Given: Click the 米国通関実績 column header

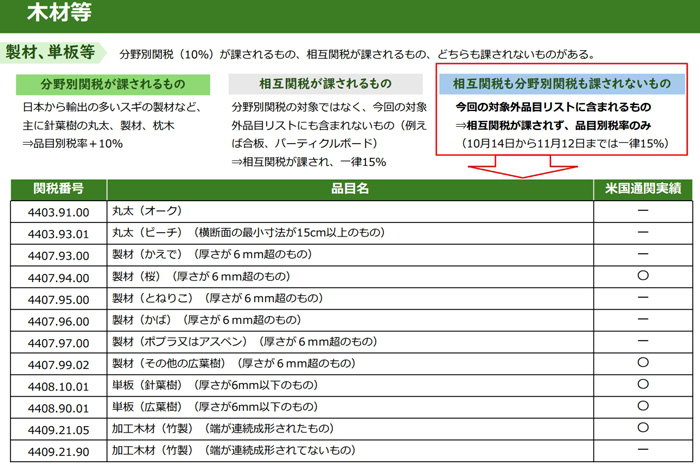Looking at the screenshot, I should (643, 188).
